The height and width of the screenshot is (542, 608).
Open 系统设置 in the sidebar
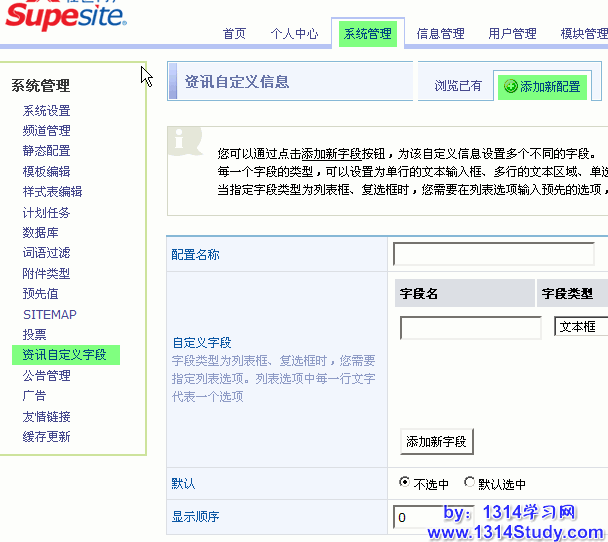click(47, 111)
